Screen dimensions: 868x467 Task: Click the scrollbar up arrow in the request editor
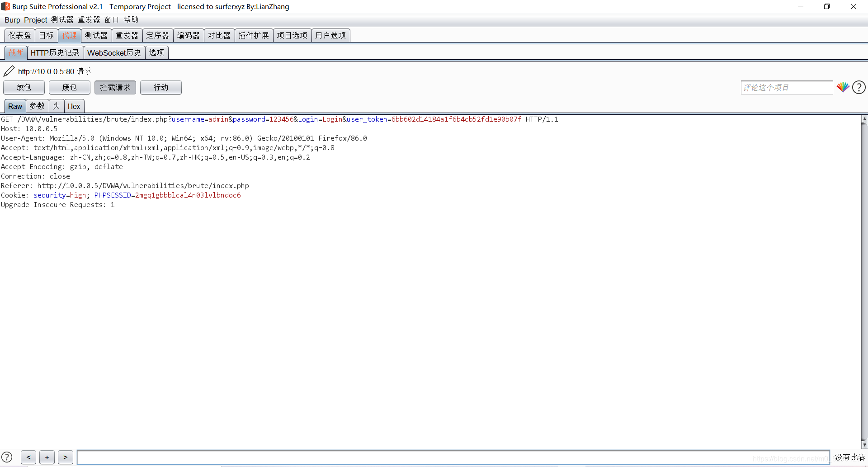(864, 119)
